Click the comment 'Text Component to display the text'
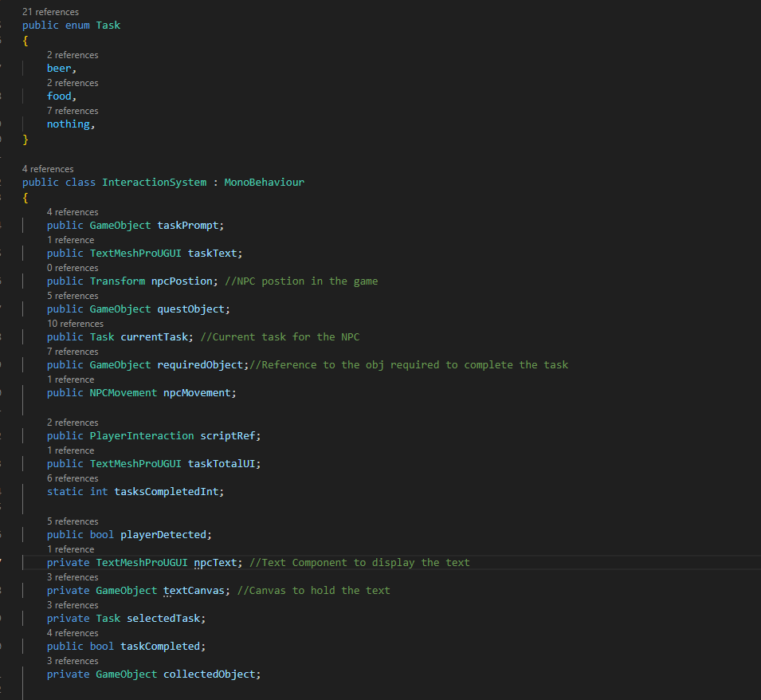The width and height of the screenshot is (761, 700). pos(359,563)
